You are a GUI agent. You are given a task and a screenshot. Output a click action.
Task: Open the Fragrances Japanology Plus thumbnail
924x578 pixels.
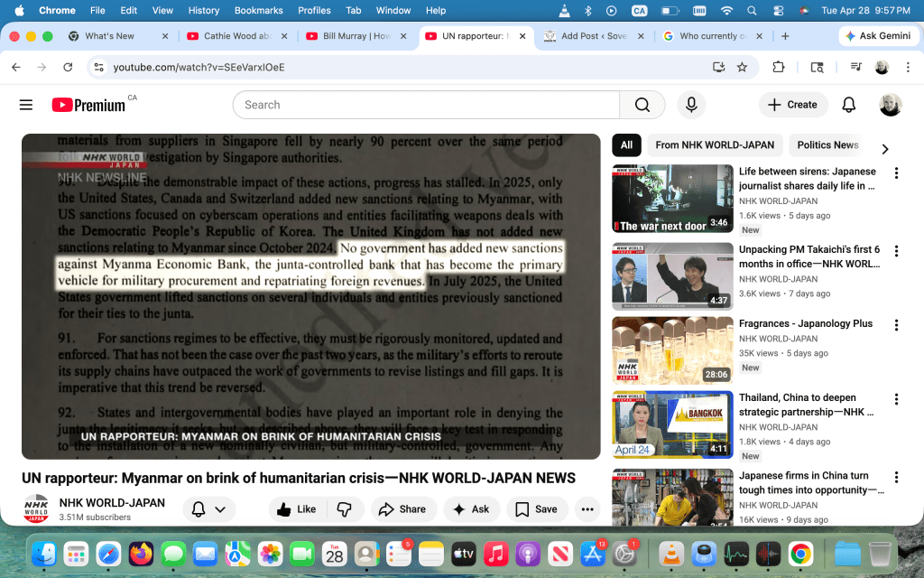672,350
